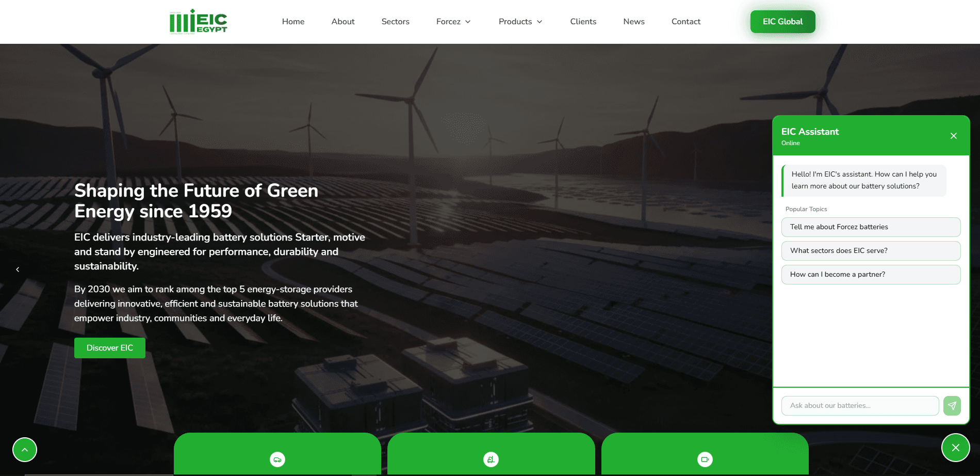The height and width of the screenshot is (476, 980).
Task: Expand the Forcez dropdown menu
Action: pyautogui.click(x=453, y=22)
